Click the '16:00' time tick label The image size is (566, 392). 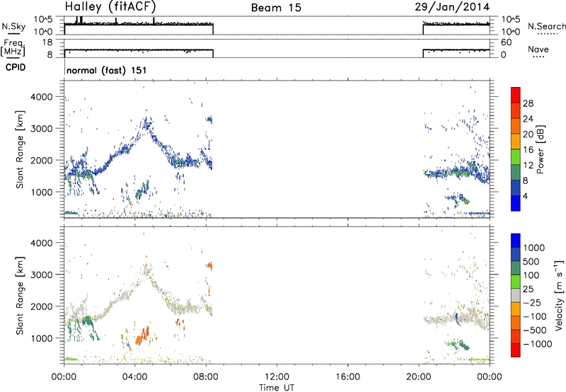coord(347,377)
